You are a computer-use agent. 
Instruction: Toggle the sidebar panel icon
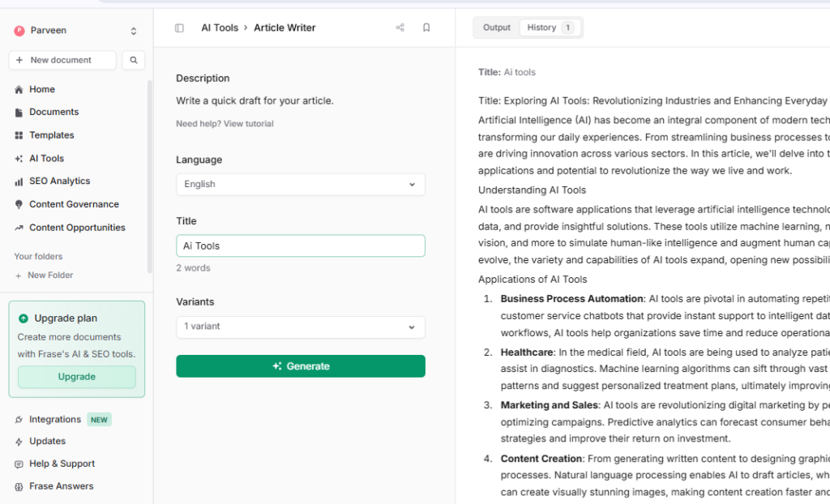179,28
